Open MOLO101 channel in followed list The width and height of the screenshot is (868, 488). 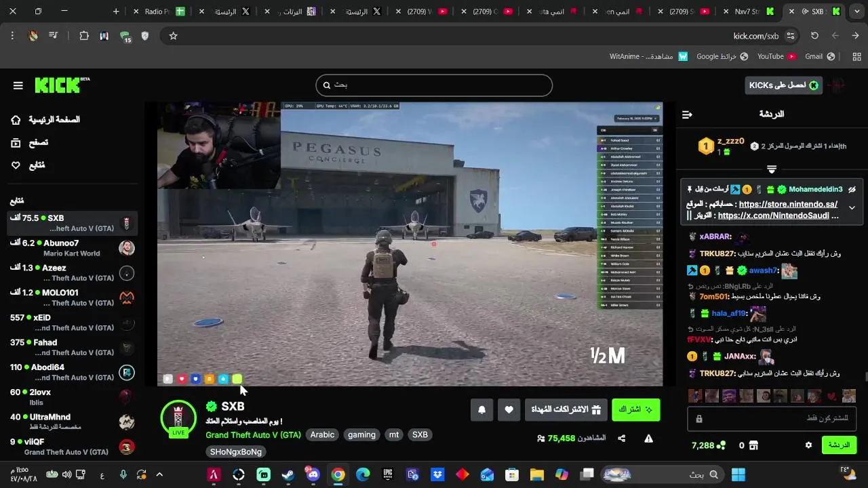(x=72, y=298)
